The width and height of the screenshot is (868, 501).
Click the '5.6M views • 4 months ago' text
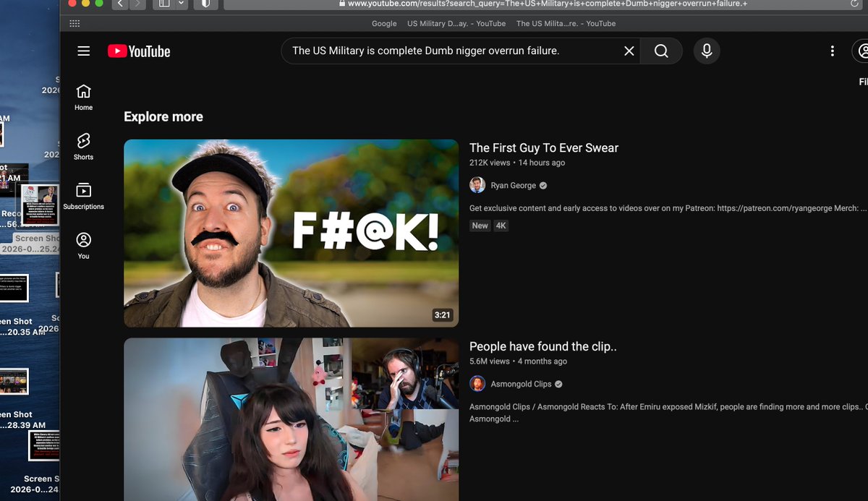click(518, 361)
